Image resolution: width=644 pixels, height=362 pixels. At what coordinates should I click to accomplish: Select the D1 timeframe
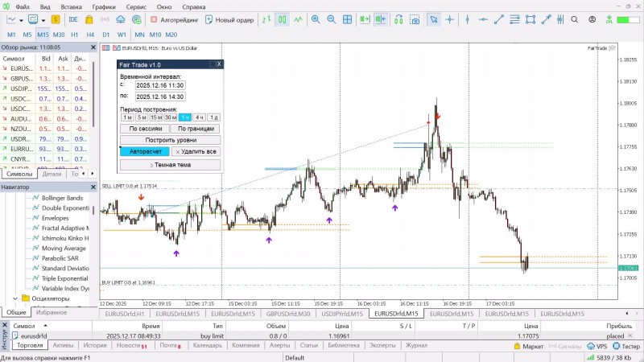tap(106, 35)
